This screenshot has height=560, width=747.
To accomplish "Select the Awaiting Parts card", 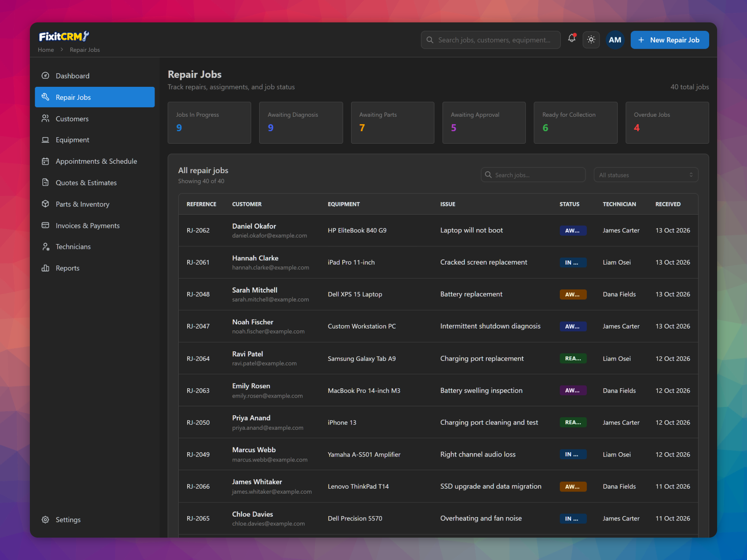I will pyautogui.click(x=393, y=123).
